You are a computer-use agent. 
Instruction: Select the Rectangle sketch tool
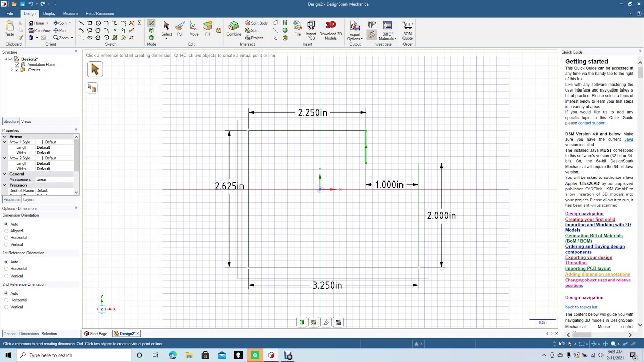90,23
